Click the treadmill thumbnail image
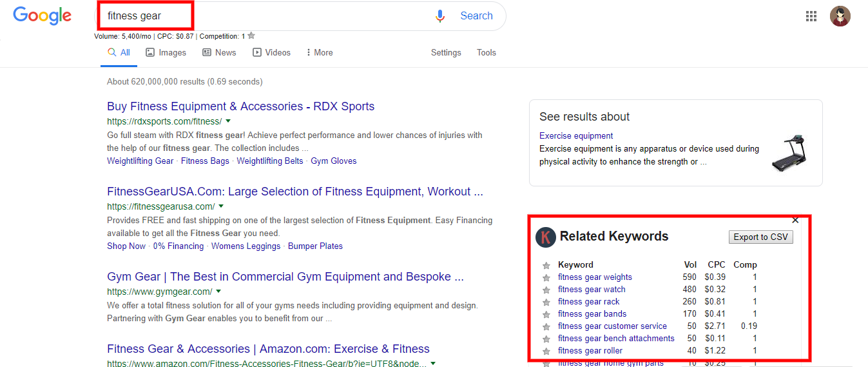The height and width of the screenshot is (367, 868). click(789, 154)
